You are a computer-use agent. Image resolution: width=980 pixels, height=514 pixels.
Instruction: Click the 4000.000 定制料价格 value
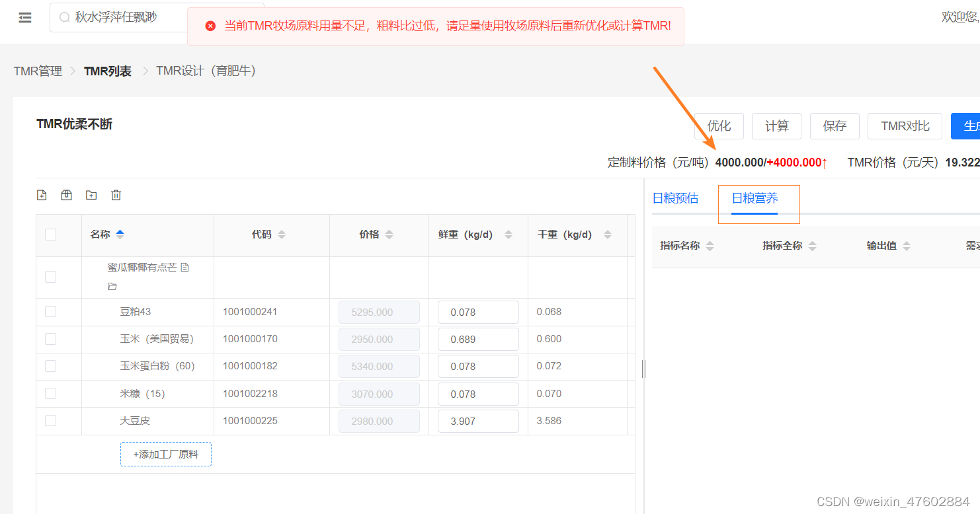coord(739,163)
